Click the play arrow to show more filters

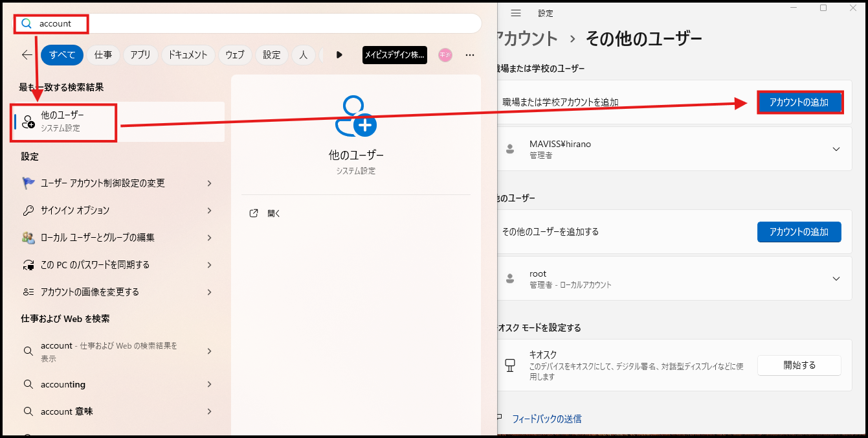(339, 55)
